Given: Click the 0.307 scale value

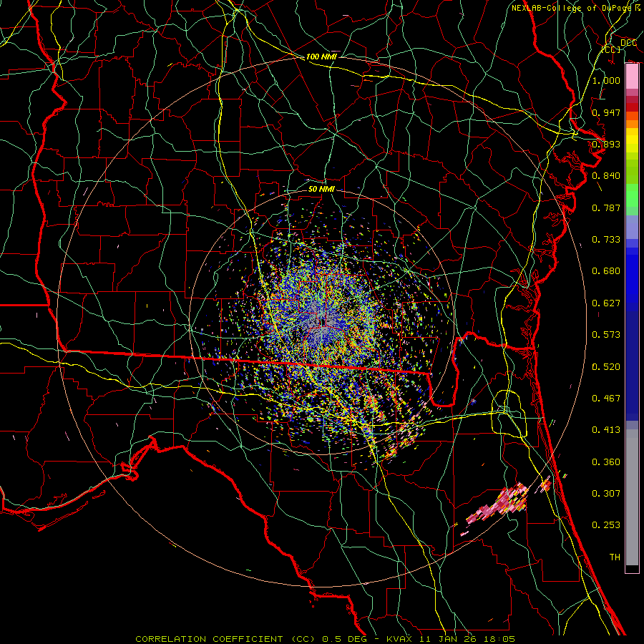Looking at the screenshot, I should point(606,494).
